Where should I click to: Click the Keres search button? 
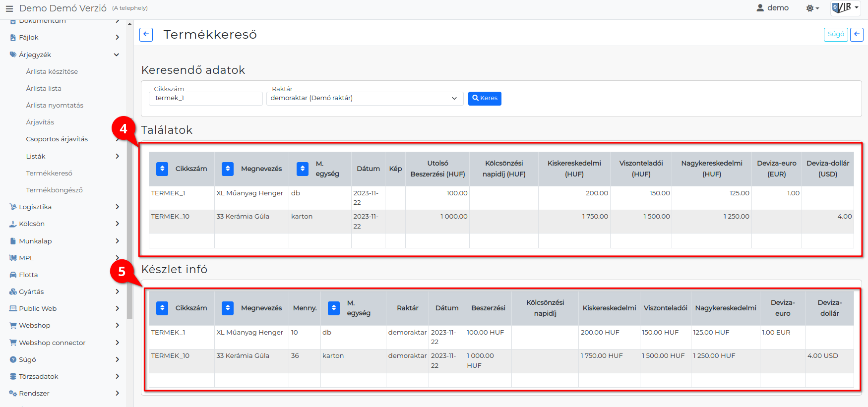[x=485, y=98]
